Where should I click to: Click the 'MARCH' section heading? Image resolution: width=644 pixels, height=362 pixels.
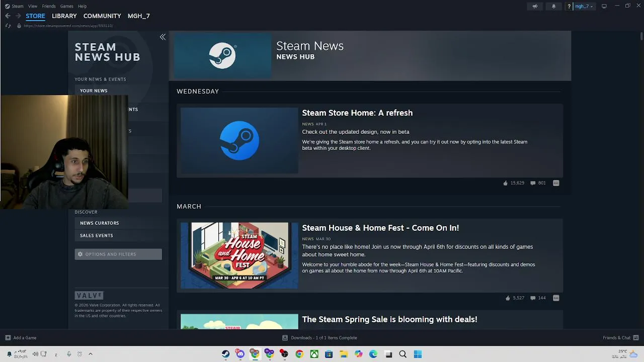pyautogui.click(x=189, y=207)
